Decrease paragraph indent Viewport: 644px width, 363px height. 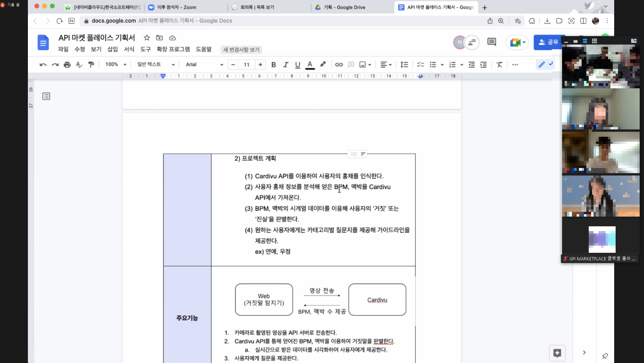click(472, 65)
